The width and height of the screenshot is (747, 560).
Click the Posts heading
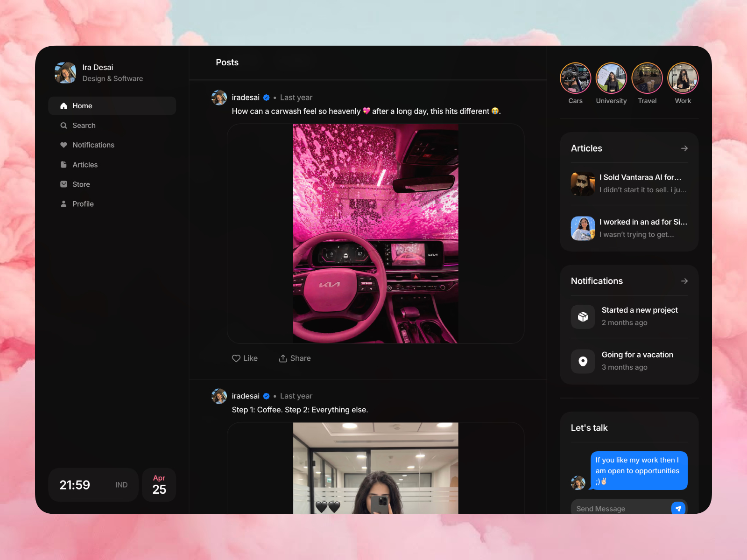coord(227,63)
